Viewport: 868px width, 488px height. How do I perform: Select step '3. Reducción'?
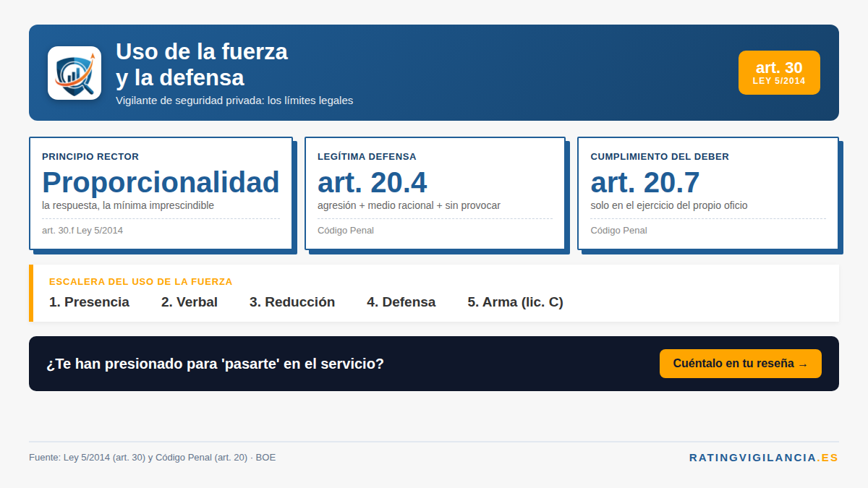point(292,302)
